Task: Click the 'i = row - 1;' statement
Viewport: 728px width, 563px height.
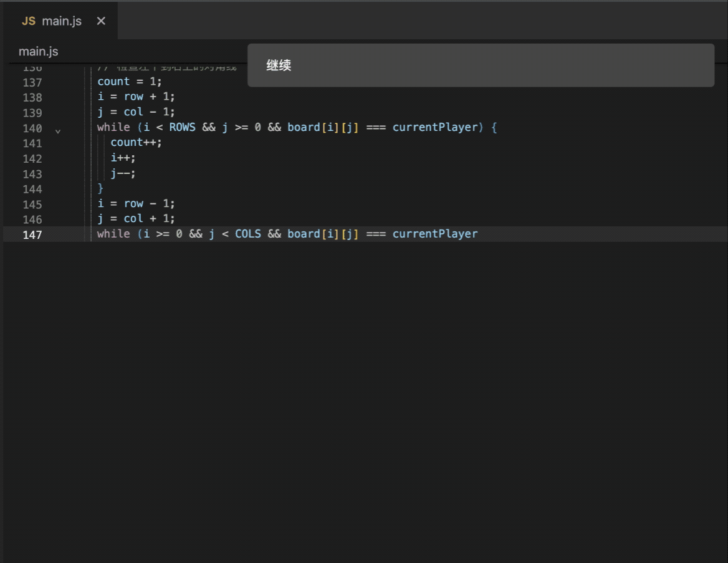Action: click(x=136, y=203)
